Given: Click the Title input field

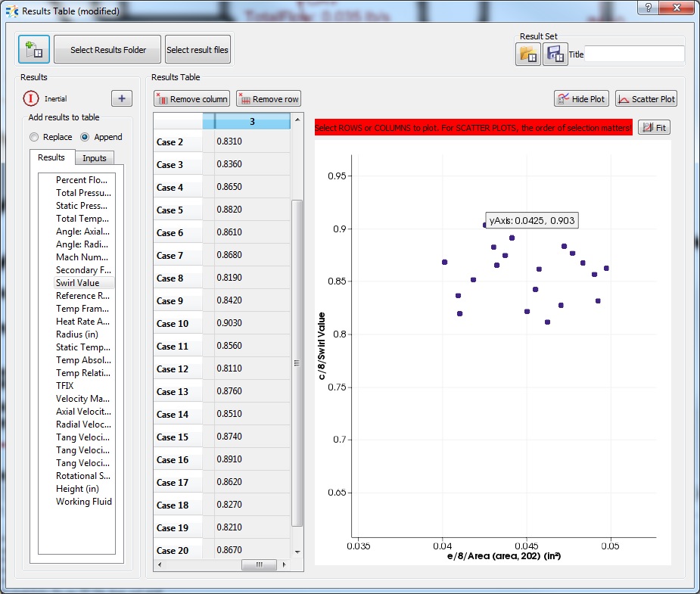Looking at the screenshot, I should click(x=634, y=54).
